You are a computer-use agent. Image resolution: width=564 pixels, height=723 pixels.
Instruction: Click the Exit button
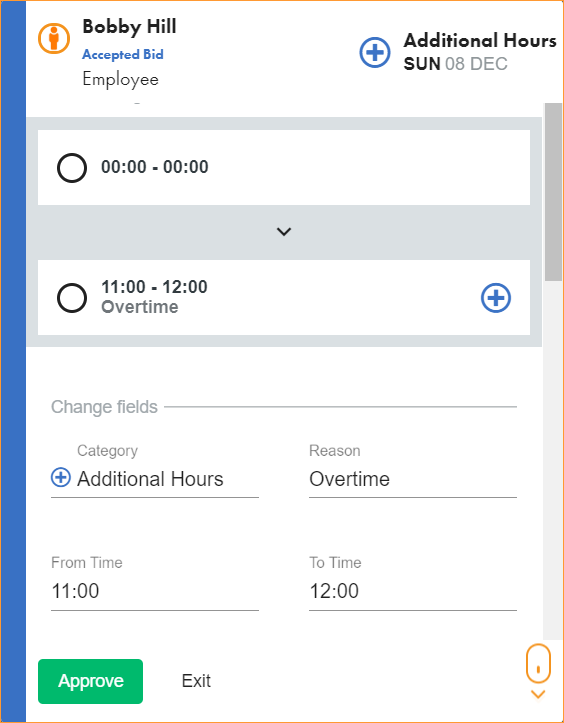pos(196,681)
